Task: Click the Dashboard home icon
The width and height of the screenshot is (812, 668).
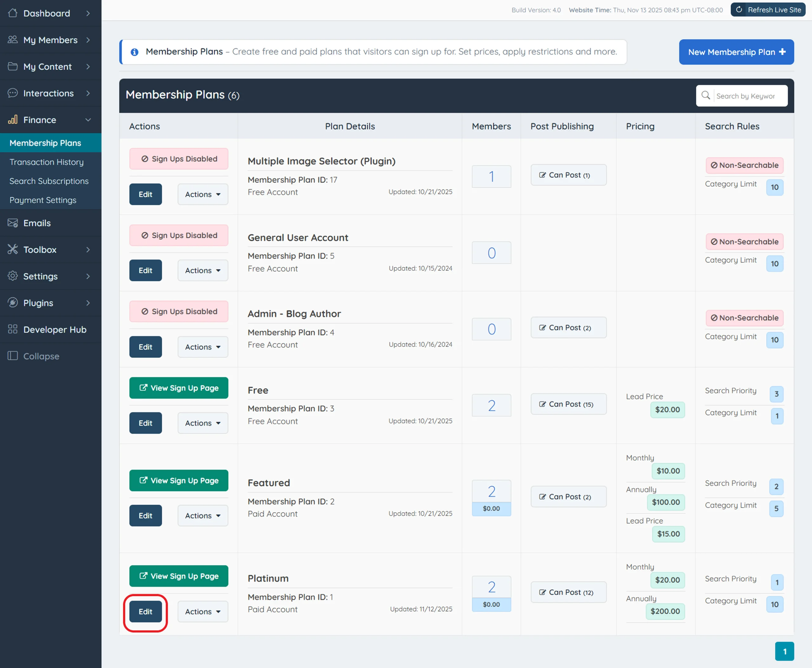Action: point(13,13)
